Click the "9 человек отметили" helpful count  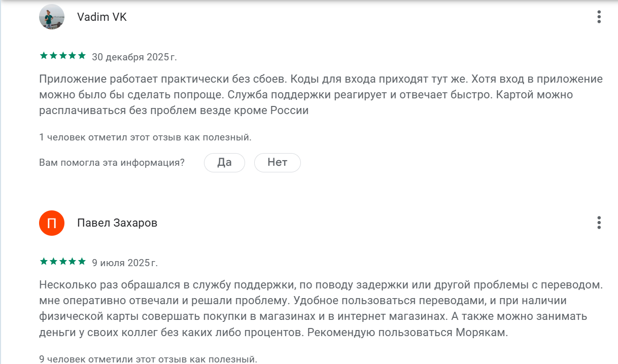tap(148, 359)
